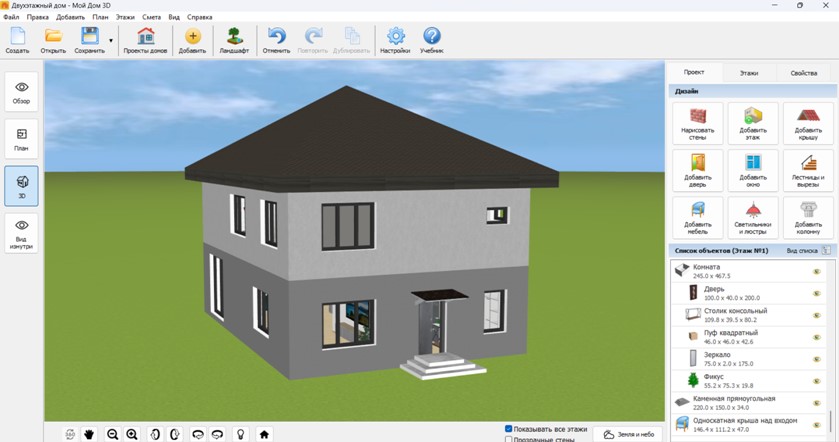This screenshot has width=839, height=442.
Task: Toggle visibility of Односкатная крыша над входом
Action: point(817,425)
